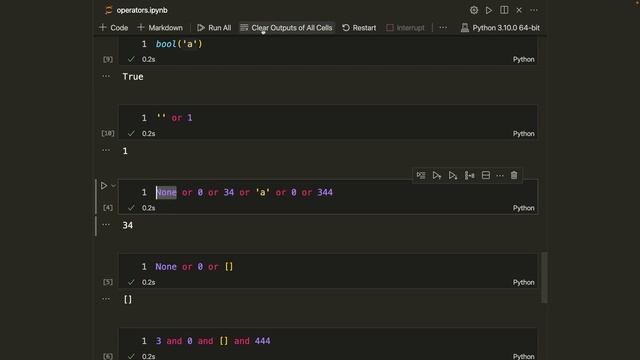Click the execution success checkmark of cell [10]
Image resolution: width=640 pixels, height=360 pixels.
(x=131, y=133)
